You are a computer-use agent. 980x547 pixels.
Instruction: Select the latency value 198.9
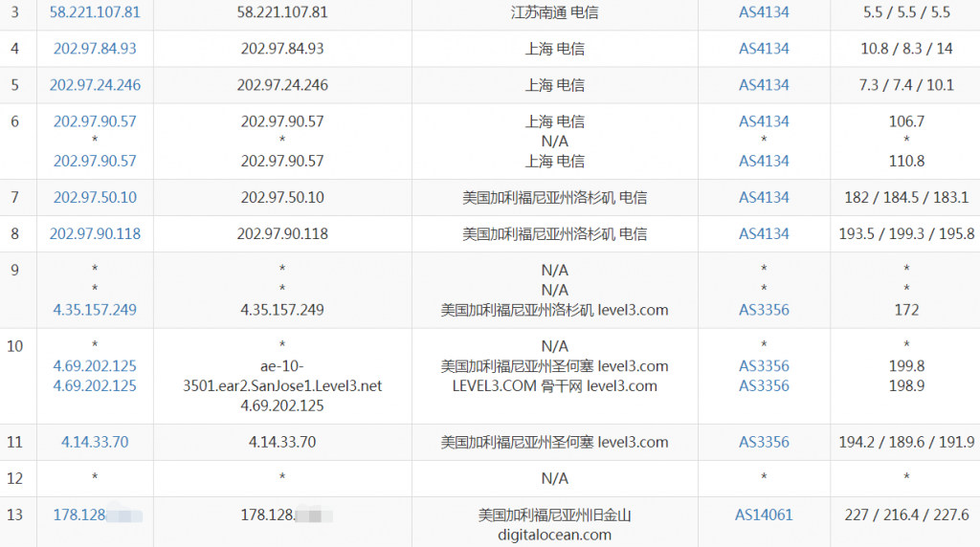pos(906,386)
